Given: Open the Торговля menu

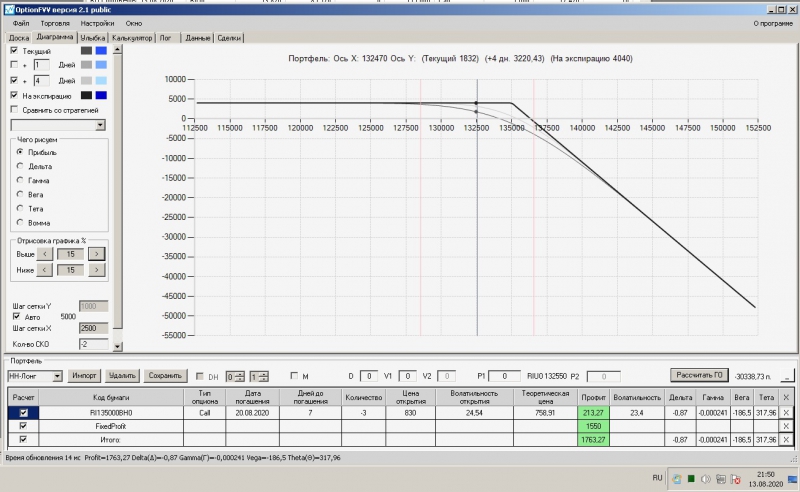Looking at the screenshot, I should pos(55,23).
